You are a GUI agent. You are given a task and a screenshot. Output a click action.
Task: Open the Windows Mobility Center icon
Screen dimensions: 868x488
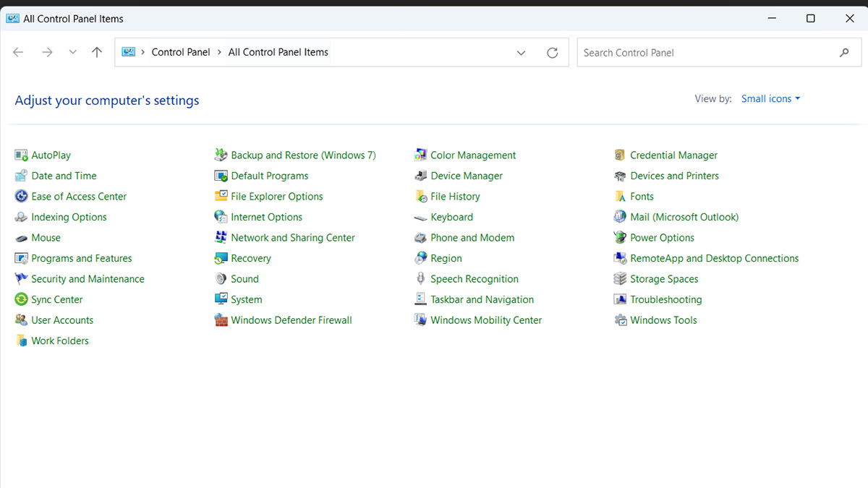coord(420,320)
